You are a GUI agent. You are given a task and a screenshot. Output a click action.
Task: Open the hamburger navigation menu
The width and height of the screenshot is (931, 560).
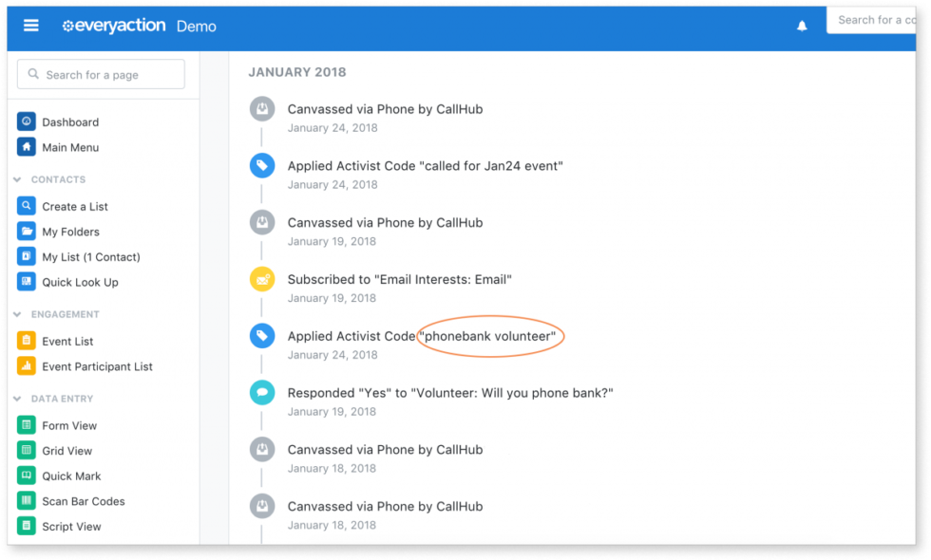click(x=31, y=26)
